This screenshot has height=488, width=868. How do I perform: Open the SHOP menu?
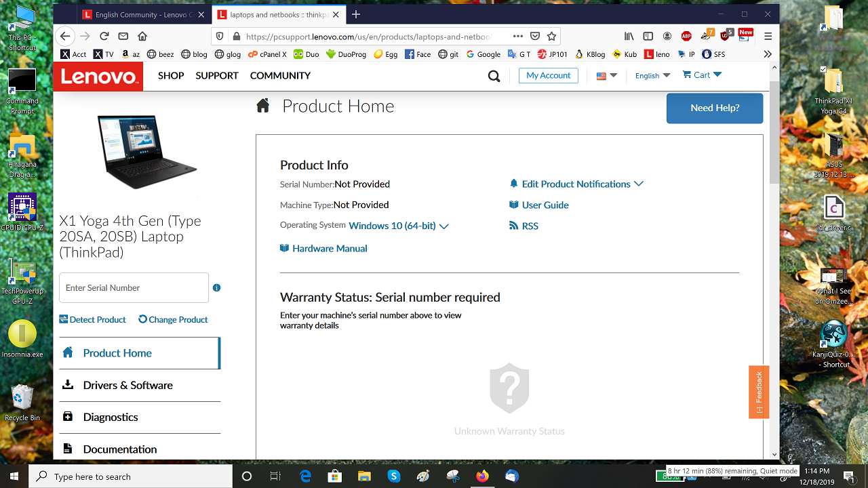[171, 75]
